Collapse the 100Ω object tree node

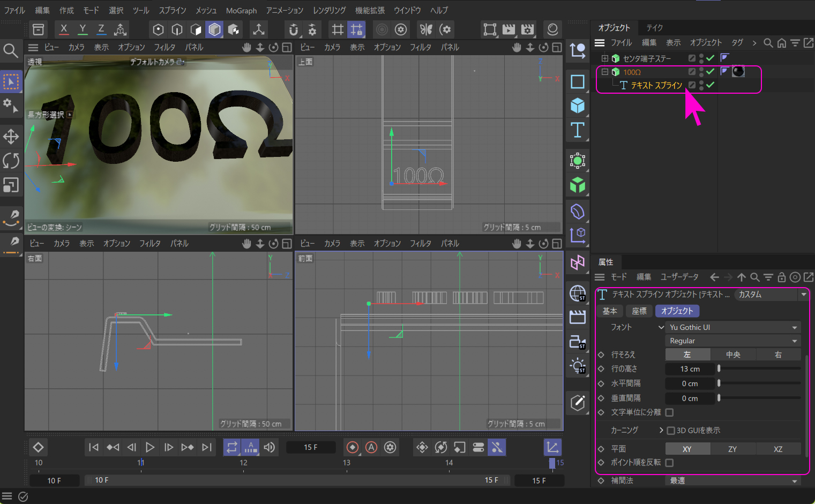click(x=605, y=72)
